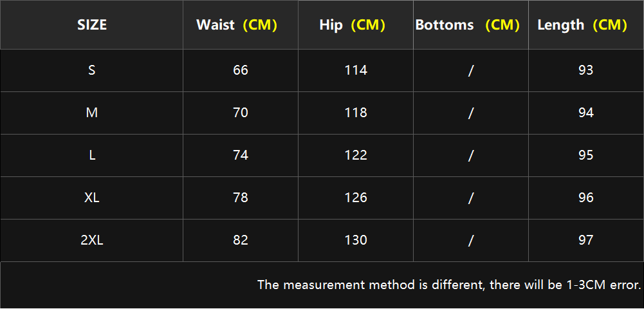Click the SIZE column header
Viewport: 644px width, 309px height.
pos(91,25)
